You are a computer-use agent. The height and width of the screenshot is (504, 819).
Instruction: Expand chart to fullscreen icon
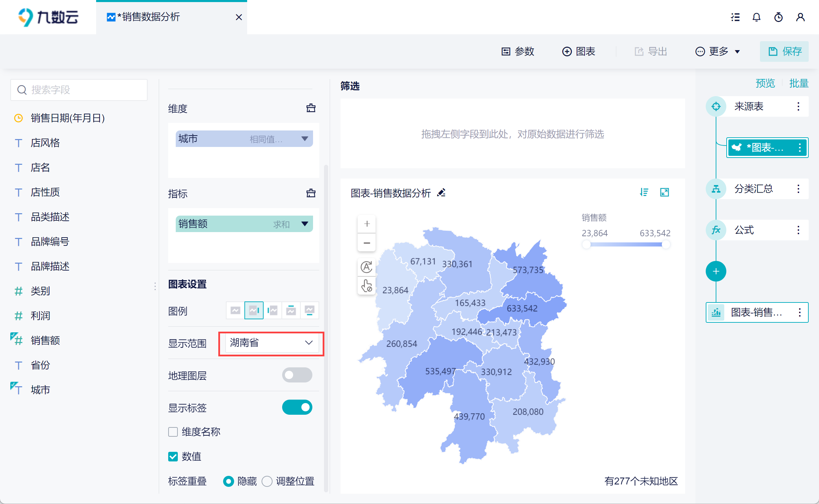pyautogui.click(x=665, y=192)
